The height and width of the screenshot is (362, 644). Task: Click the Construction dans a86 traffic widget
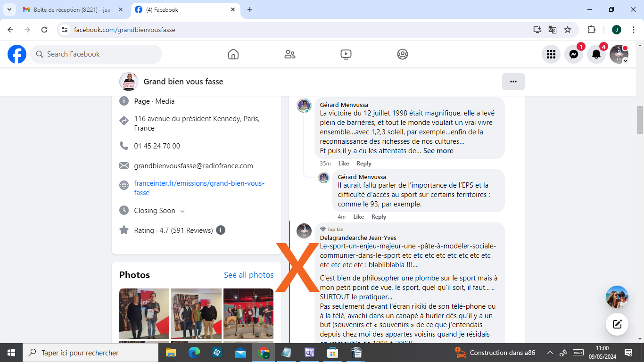click(495, 353)
